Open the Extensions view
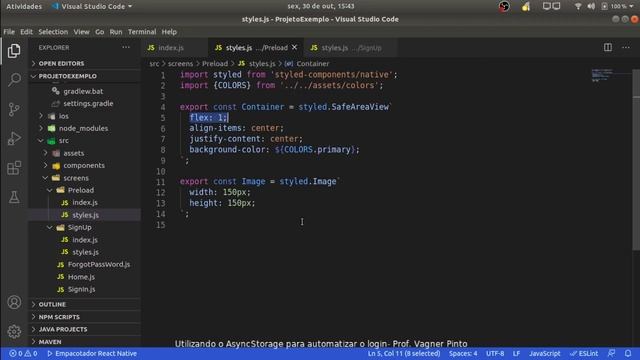640x360 pixels. point(14,167)
